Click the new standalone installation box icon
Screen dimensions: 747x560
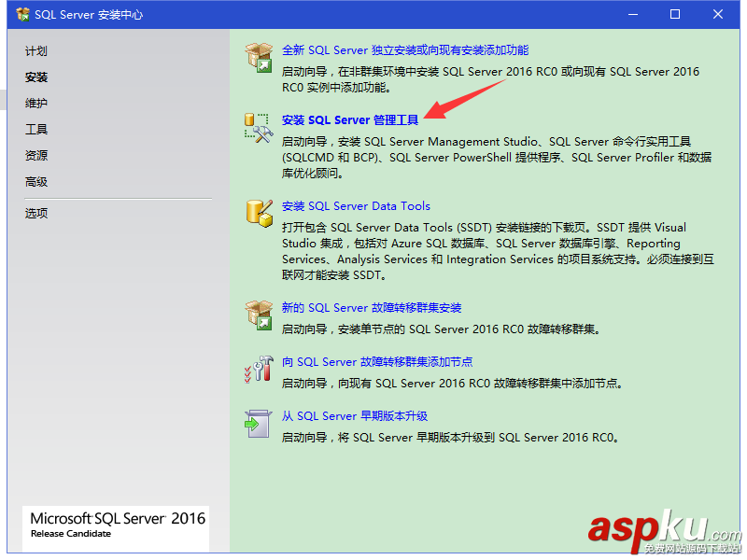coord(259,57)
